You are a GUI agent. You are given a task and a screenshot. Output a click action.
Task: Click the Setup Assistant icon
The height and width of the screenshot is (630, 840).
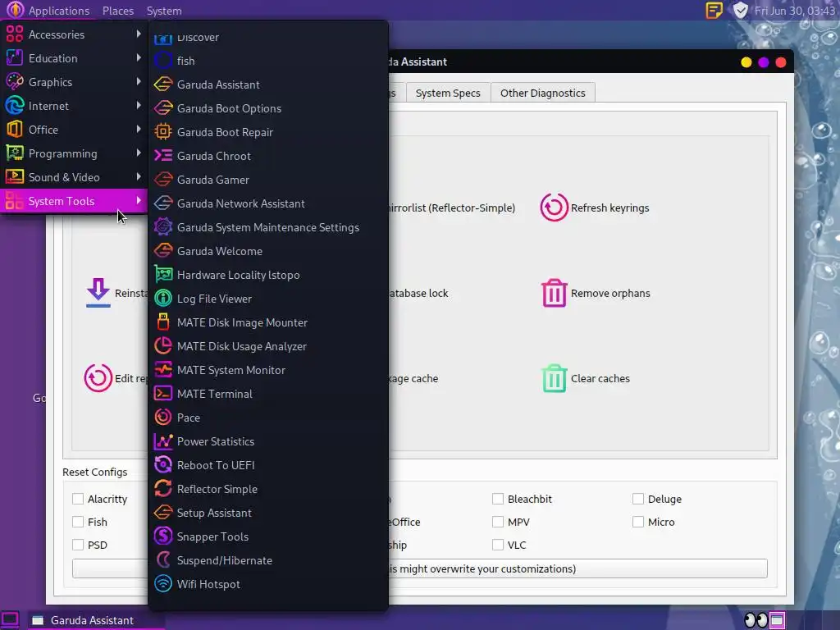(x=163, y=513)
